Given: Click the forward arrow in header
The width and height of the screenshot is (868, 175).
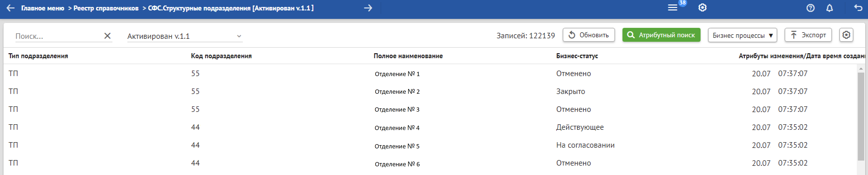Looking at the screenshot, I should (x=368, y=8).
